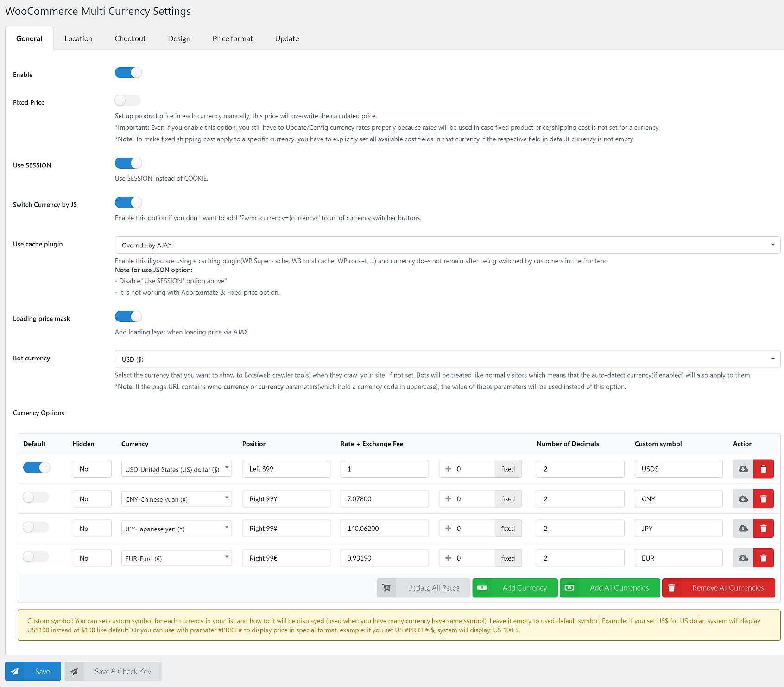Toggle the Enable switch

click(128, 73)
